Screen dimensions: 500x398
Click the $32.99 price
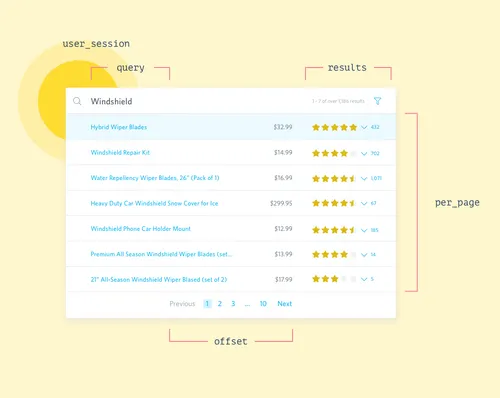[283, 127]
